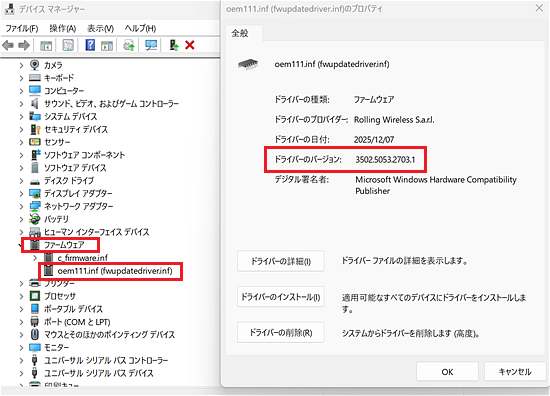The height and width of the screenshot is (396, 550).
Task: Open the 操作(A) menu
Action: [x=62, y=28]
